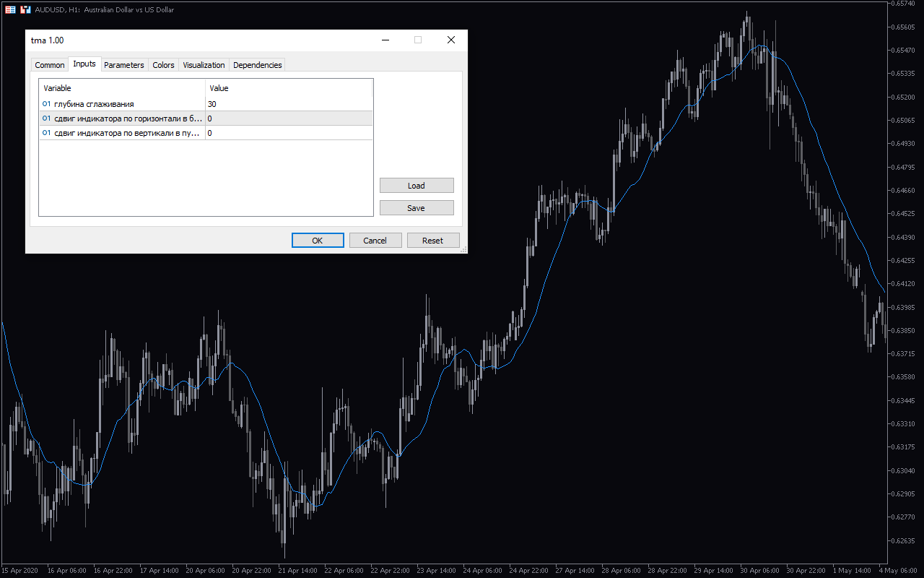The width and height of the screenshot is (924, 578).
Task: Click the 0.65740 price label on scale
Action: tap(902, 4)
